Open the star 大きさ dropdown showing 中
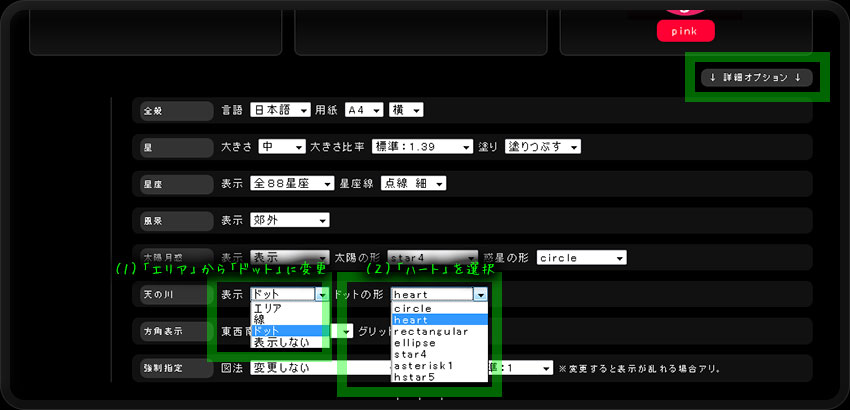Screen dimensions: 850x410 click(x=282, y=146)
